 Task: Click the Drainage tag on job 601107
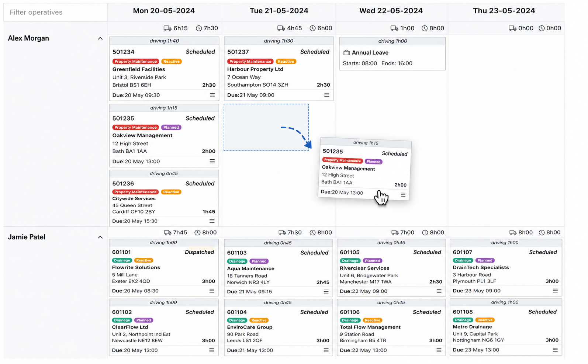(x=463, y=260)
